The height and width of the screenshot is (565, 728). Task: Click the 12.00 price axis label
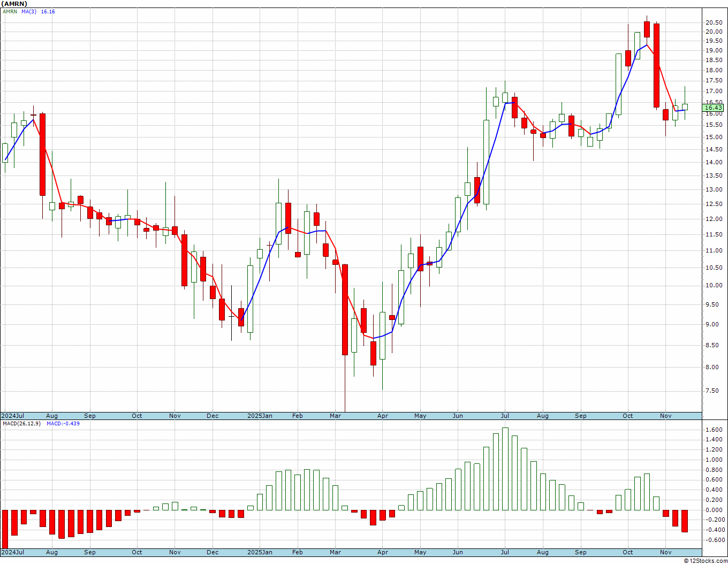pyautogui.click(x=713, y=219)
